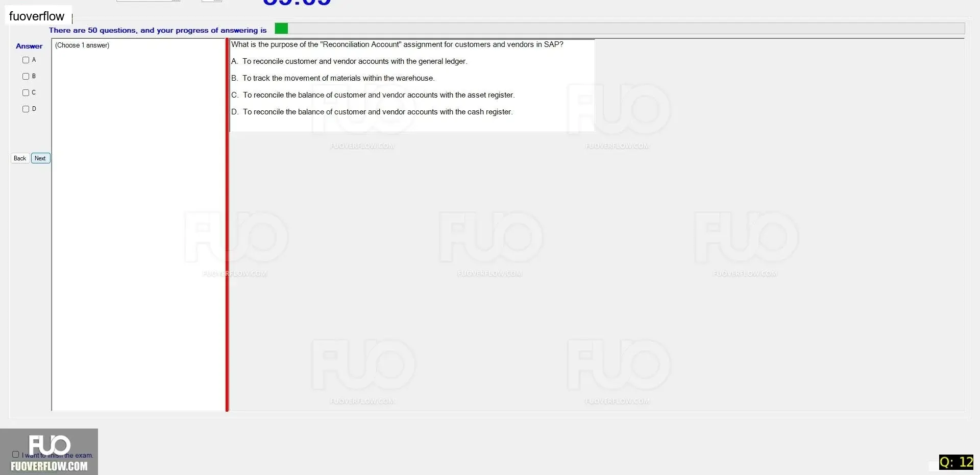Click answer text A about general ledger
The image size is (980, 475).
[x=349, y=61]
